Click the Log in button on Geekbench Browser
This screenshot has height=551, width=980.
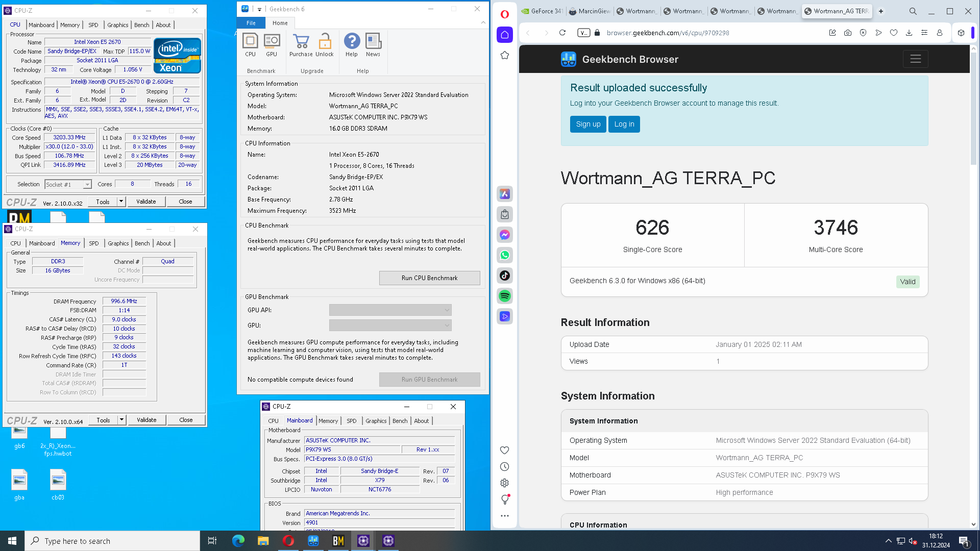click(624, 124)
